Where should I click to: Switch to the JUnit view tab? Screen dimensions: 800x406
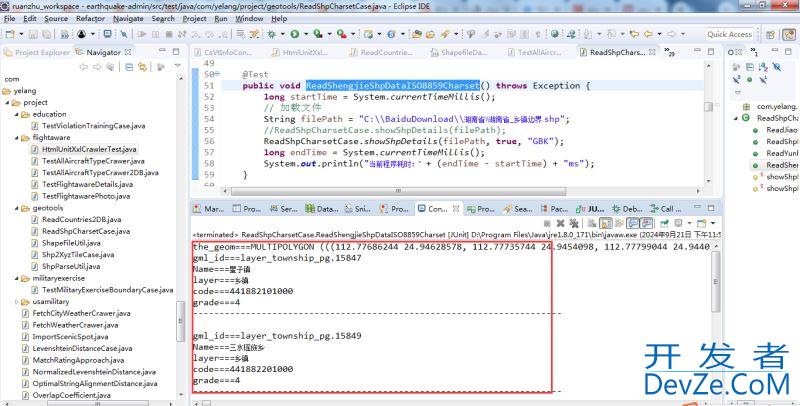tap(591, 209)
